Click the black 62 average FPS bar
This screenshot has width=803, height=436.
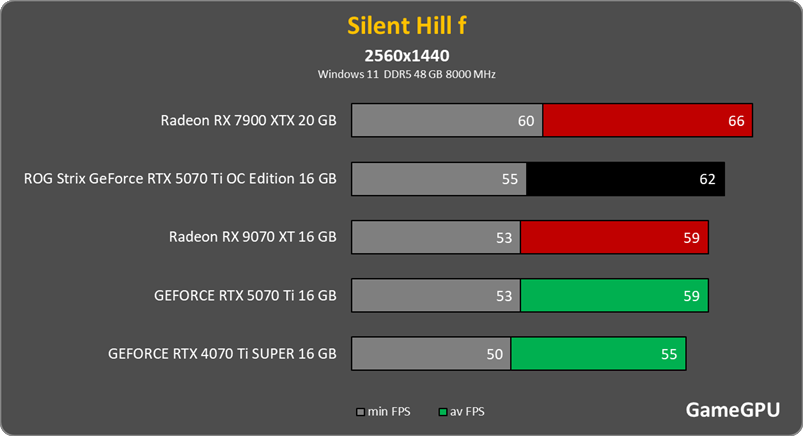point(625,179)
